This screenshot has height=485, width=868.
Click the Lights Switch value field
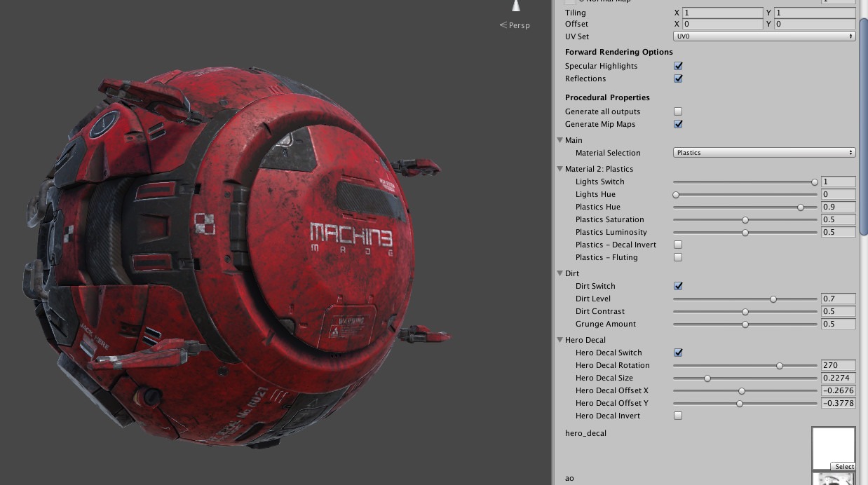(838, 182)
